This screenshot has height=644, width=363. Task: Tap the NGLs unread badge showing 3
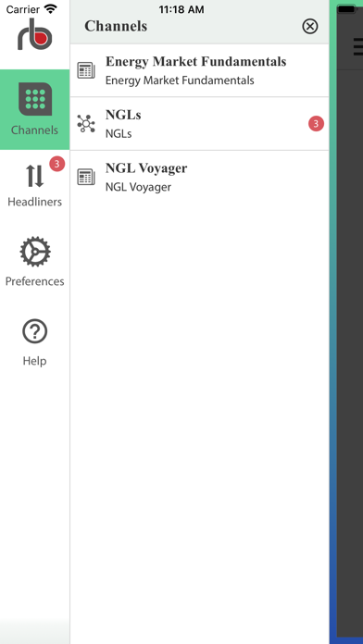[x=316, y=124]
